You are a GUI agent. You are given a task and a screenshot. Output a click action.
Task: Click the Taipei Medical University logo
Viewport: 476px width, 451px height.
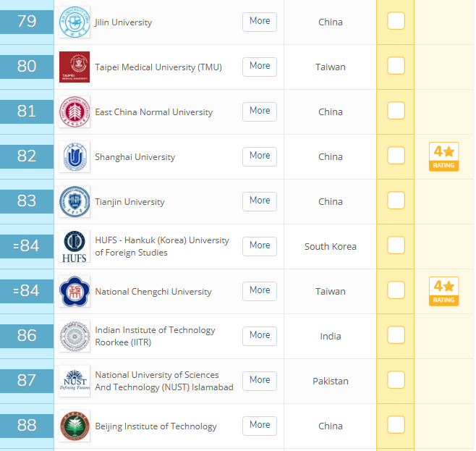(75, 67)
